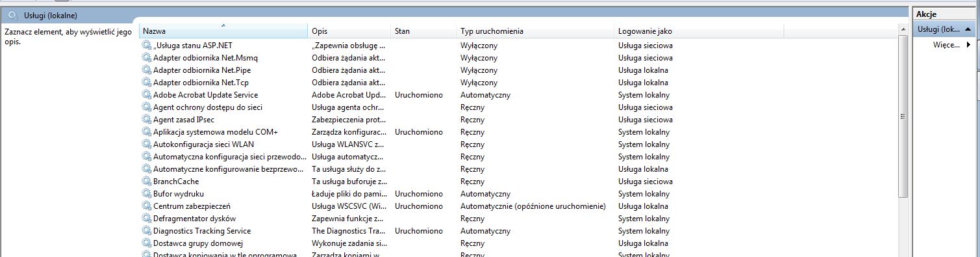The image size is (980, 257).
Task: Click gear icon beside Agent zasad IPsec
Action: [146, 120]
